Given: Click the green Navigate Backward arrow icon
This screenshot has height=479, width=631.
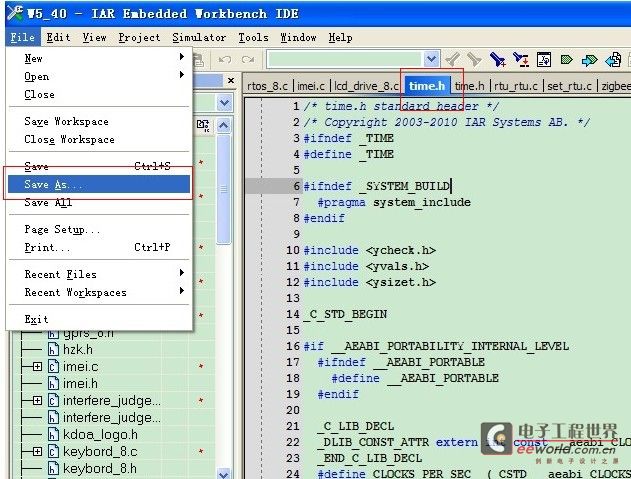Looking at the screenshot, I should [567, 60].
